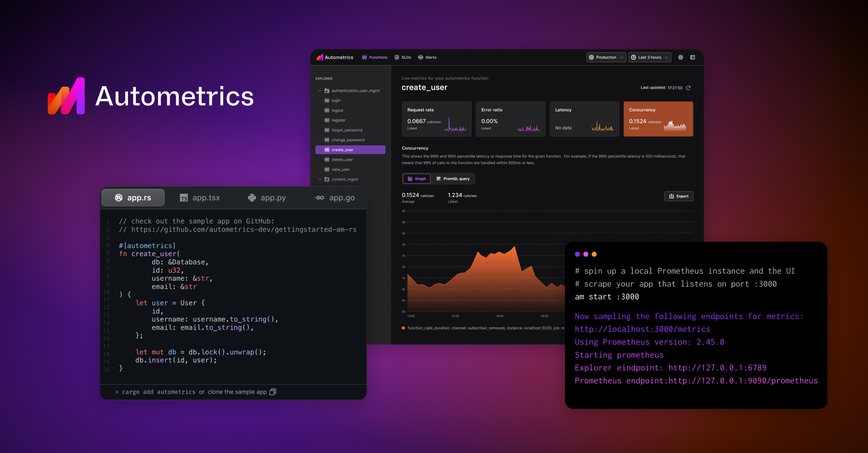868x453 pixels.
Task: Switch to the Graph view toggle
Action: coord(417,179)
